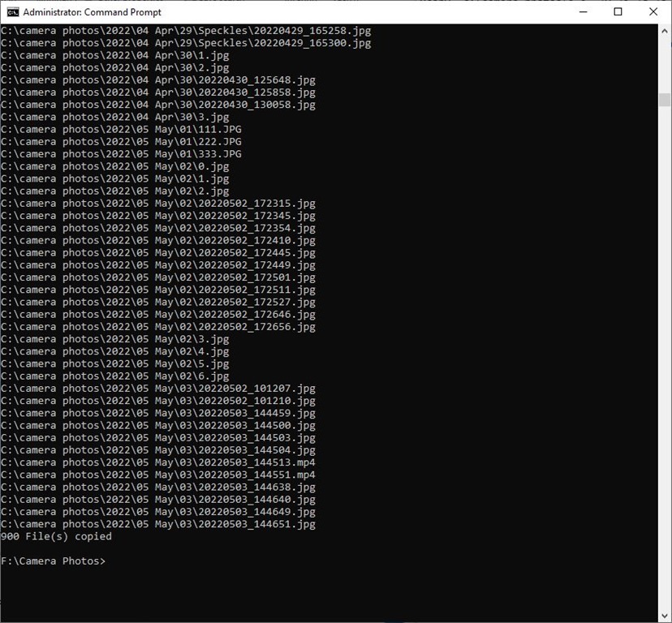
Task: Click the 05 May\02\0.jpg path line
Action: pyautogui.click(x=115, y=166)
